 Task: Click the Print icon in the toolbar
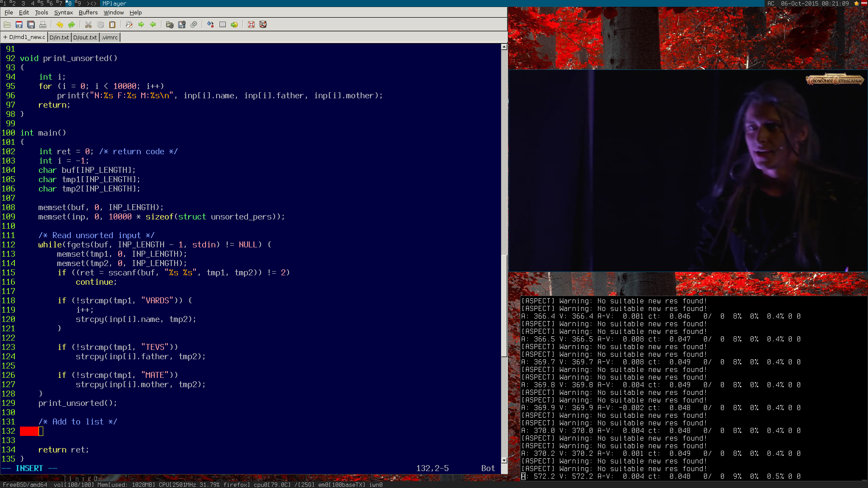[x=43, y=25]
